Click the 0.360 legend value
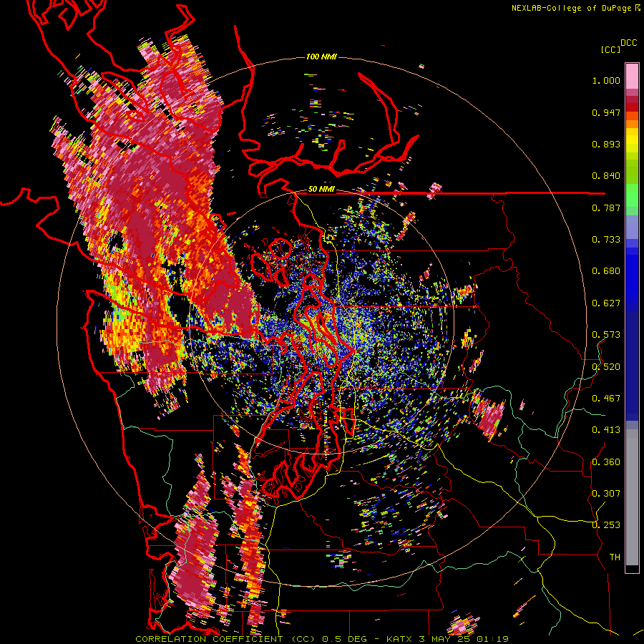Viewport: 644px width, 644px height. (606, 462)
